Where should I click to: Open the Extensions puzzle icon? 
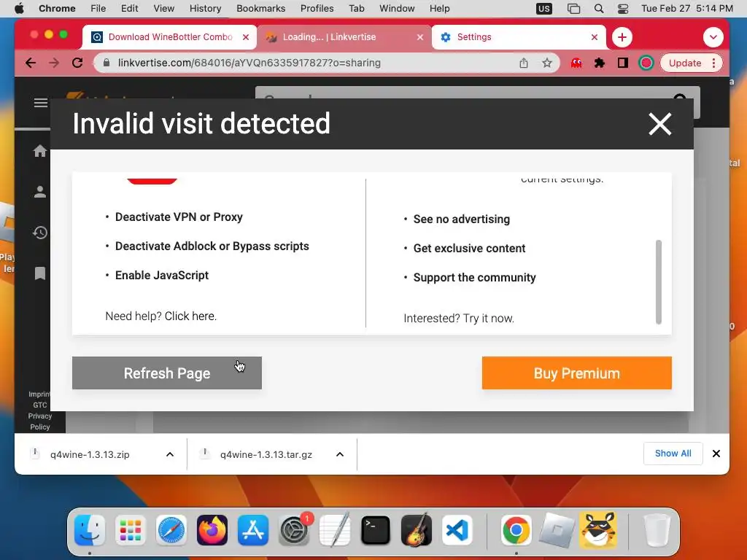[x=600, y=63]
